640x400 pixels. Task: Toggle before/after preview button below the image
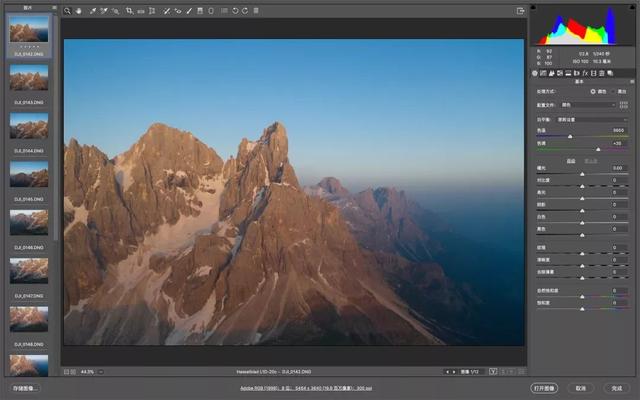click(493, 372)
